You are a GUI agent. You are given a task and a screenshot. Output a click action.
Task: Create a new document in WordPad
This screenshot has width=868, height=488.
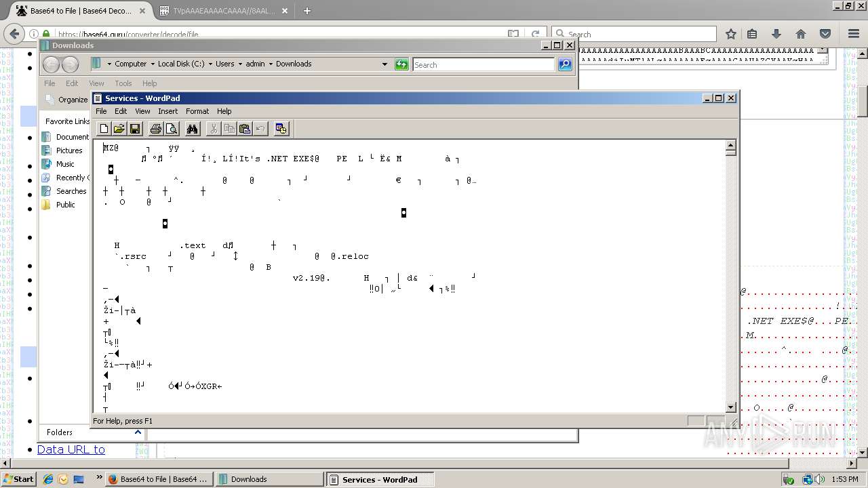(104, 128)
